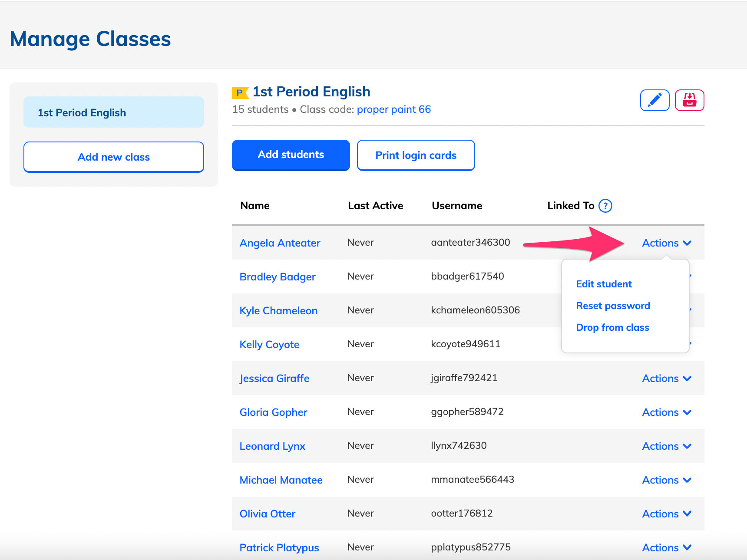Open Bradley Badger student link
Viewport: 747px width, 560px height.
pyautogui.click(x=278, y=277)
